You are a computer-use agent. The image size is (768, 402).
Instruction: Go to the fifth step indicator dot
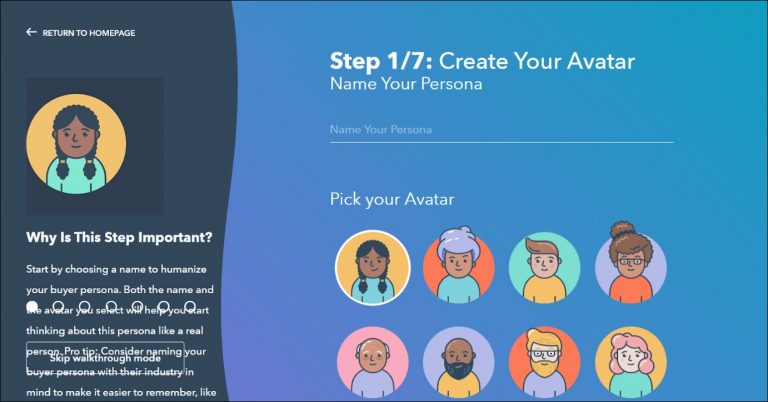click(138, 307)
